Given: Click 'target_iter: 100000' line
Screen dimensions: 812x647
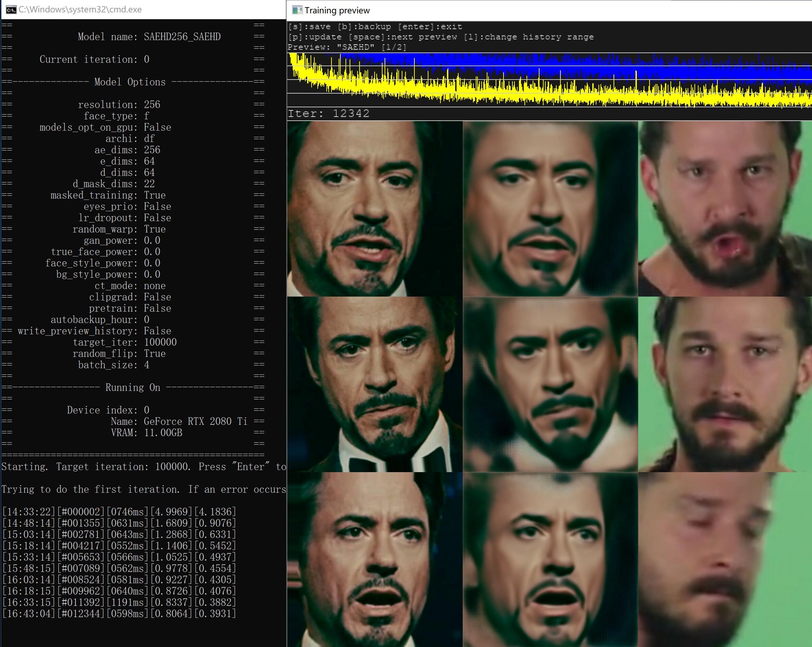Looking at the screenshot, I should tap(125, 342).
